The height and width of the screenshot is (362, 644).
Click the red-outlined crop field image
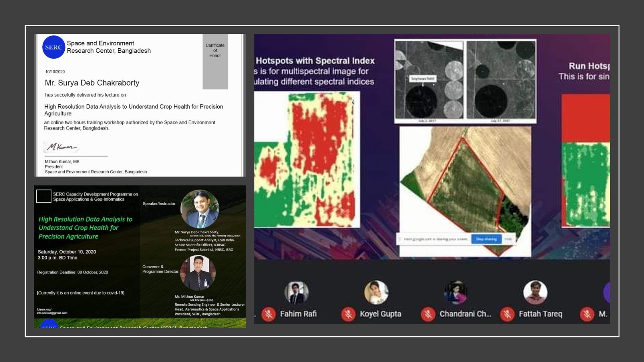[x=465, y=189]
